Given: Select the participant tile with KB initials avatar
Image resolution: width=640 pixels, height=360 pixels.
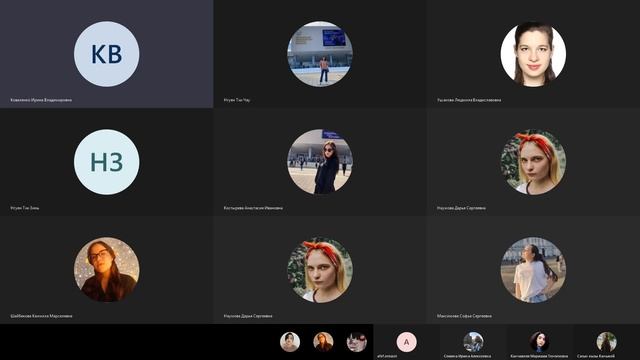Looking at the screenshot, I should [107, 54].
